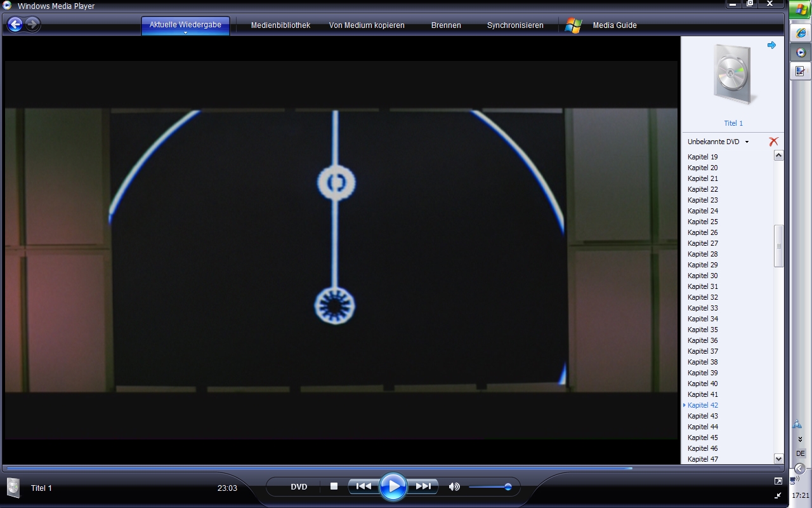812x508 pixels.
Task: Go back with the blue arrow button
Action: point(15,25)
